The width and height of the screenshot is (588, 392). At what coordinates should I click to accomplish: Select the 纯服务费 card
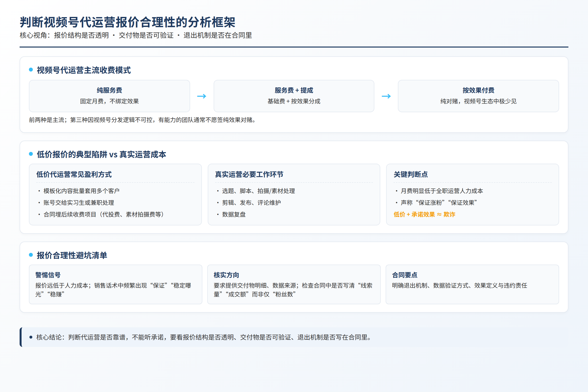click(x=110, y=96)
